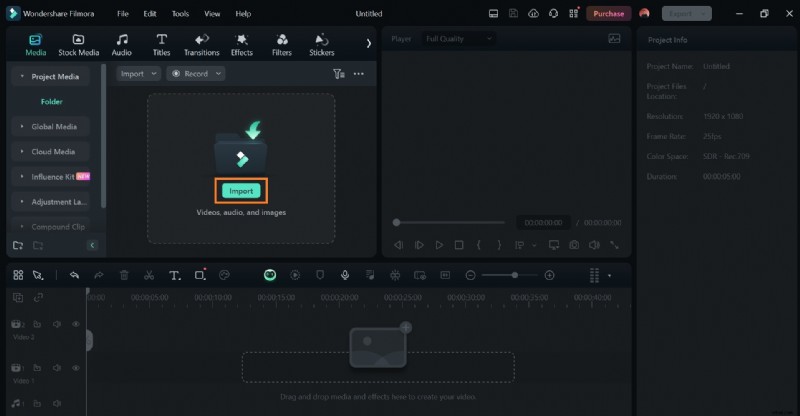Viewport: 800px width, 416px height.
Task: Click the green Import button
Action: pyautogui.click(x=241, y=190)
